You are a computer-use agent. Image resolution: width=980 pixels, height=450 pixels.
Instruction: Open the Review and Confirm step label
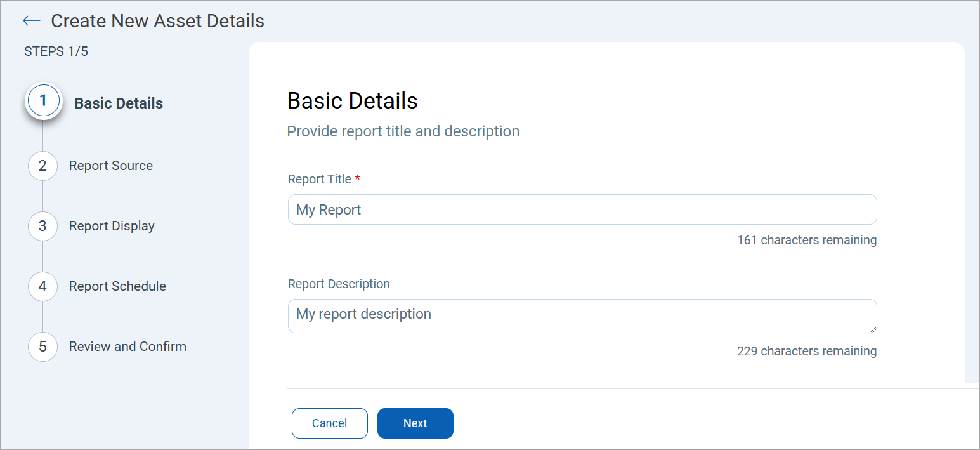pos(127,347)
